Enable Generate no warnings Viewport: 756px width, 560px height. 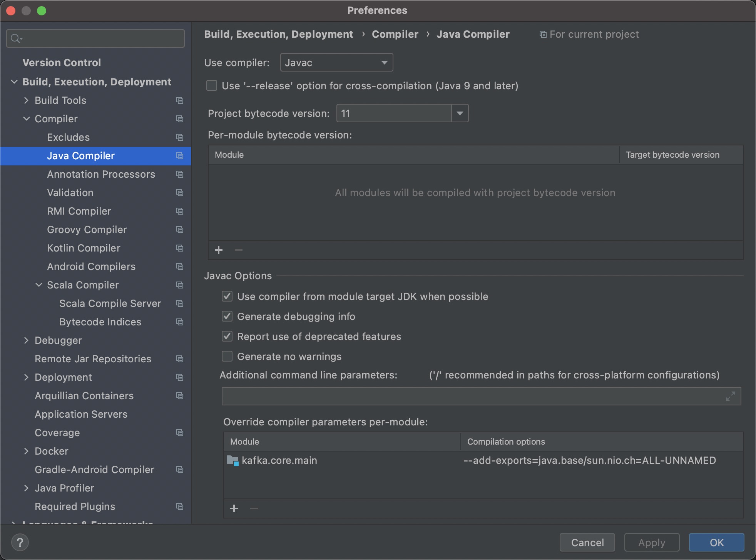point(227,356)
